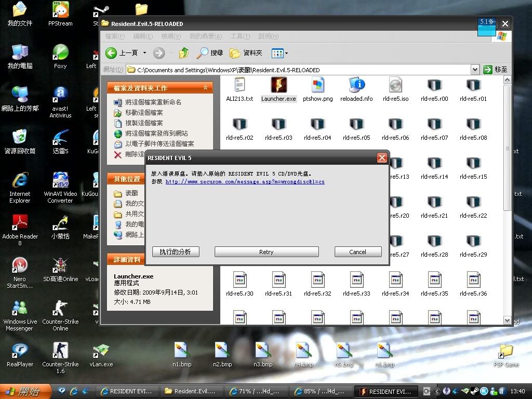532x399 pixels.
Task: Open the securom.com wrong disc link
Action: coord(245,182)
